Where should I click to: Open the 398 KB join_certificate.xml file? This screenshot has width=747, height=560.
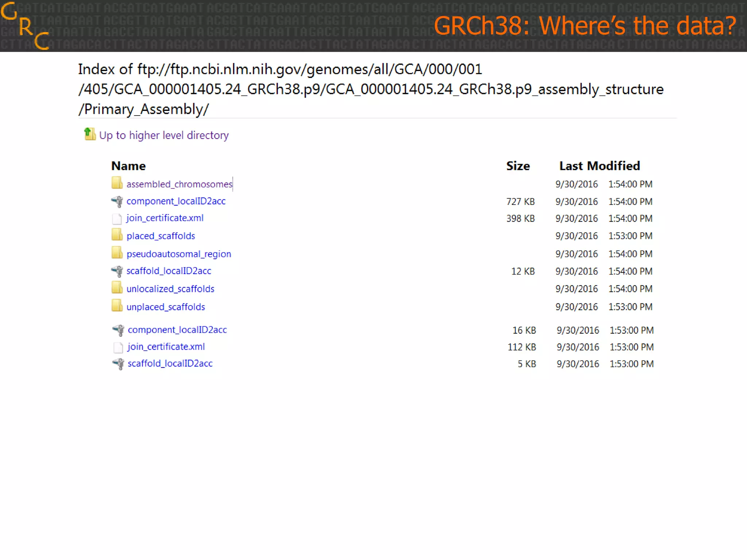pos(165,218)
